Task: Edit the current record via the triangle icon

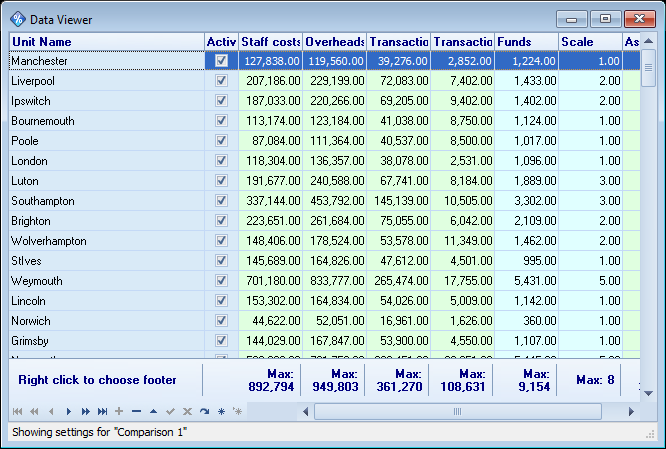Action: [x=153, y=411]
